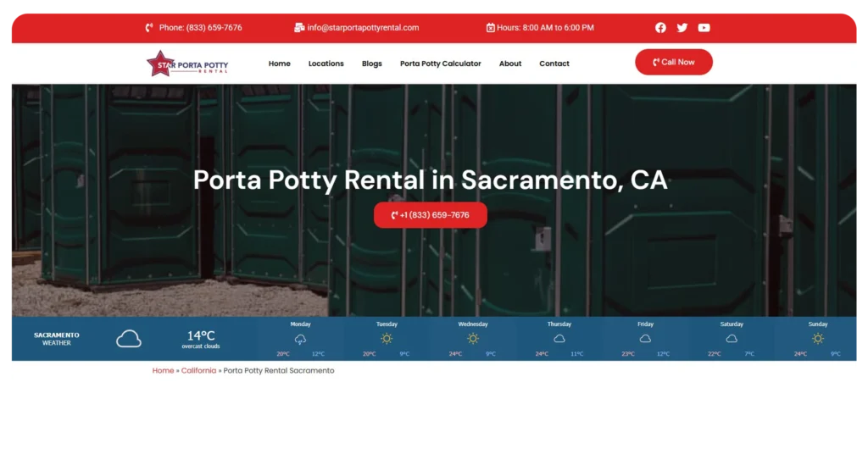Open the YouTube icon in header
868x454 pixels.
pos(704,28)
